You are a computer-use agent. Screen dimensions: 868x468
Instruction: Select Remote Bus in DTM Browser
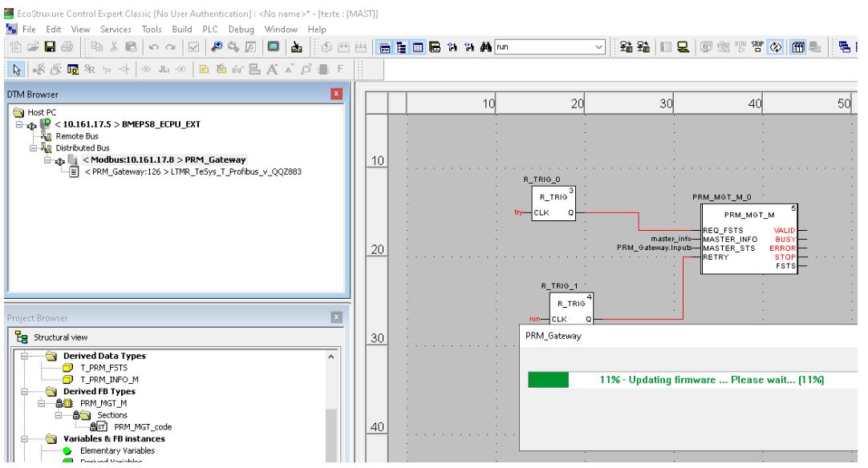[77, 136]
